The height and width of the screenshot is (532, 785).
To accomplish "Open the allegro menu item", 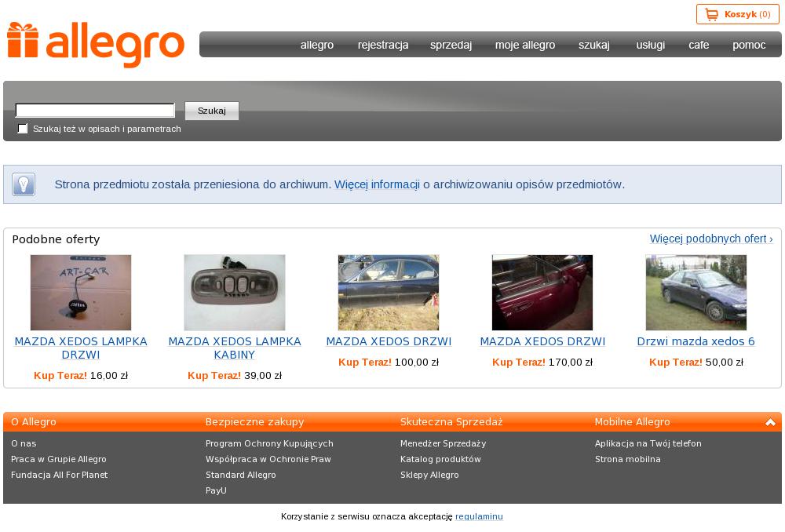I will click(317, 45).
